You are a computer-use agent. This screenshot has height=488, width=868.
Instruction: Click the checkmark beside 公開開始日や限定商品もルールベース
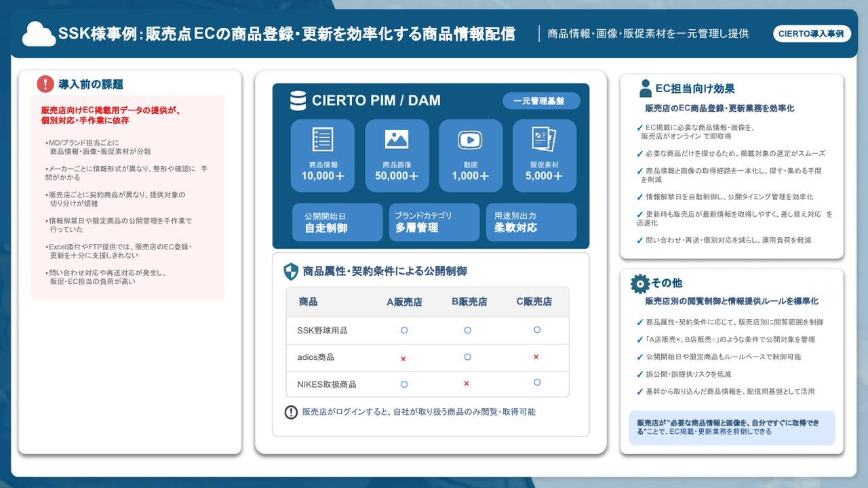coord(640,357)
